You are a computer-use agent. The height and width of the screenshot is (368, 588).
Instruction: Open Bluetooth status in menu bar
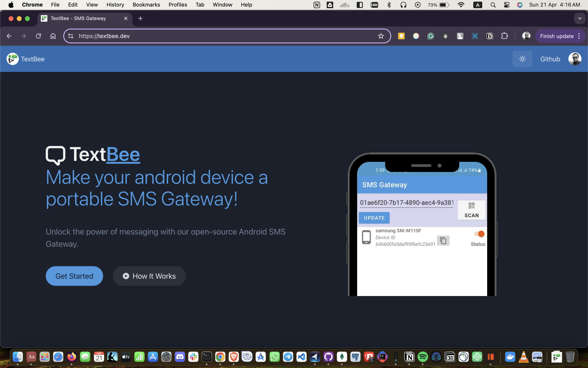point(389,5)
